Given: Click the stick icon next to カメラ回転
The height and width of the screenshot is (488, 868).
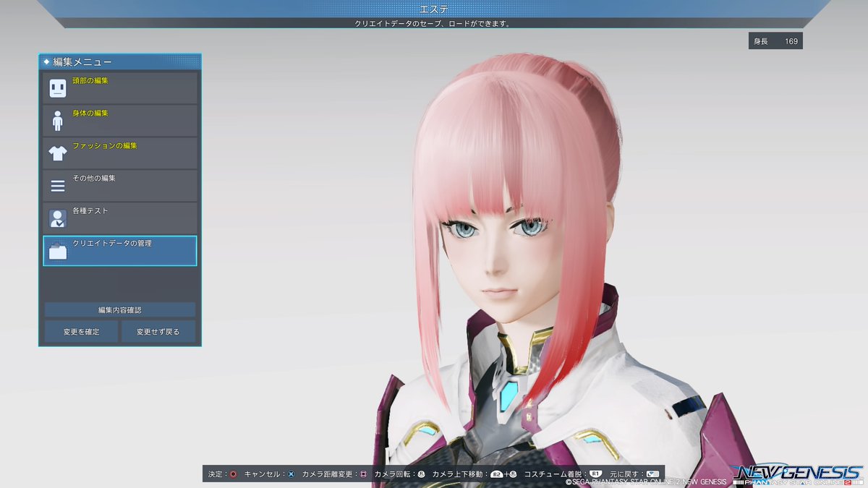Looking at the screenshot, I should tap(421, 474).
